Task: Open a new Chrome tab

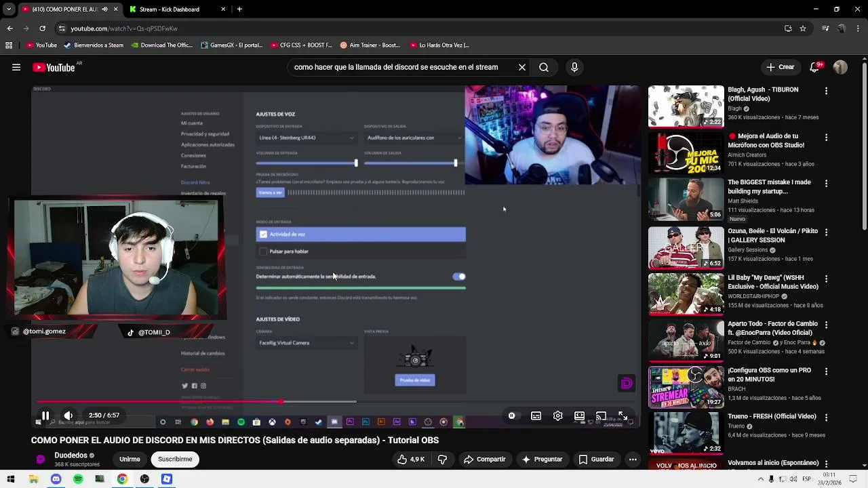Action: click(x=239, y=9)
